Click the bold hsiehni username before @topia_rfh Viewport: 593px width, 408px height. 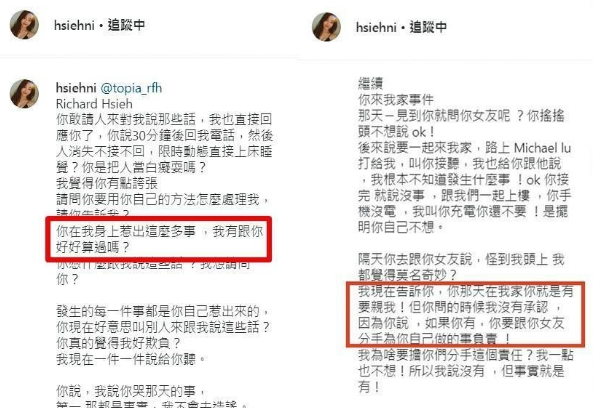(76, 88)
